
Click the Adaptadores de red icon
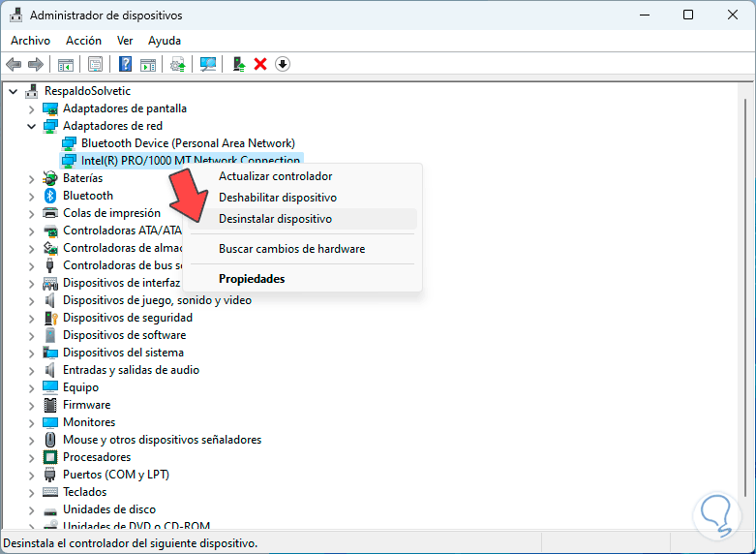(50, 126)
